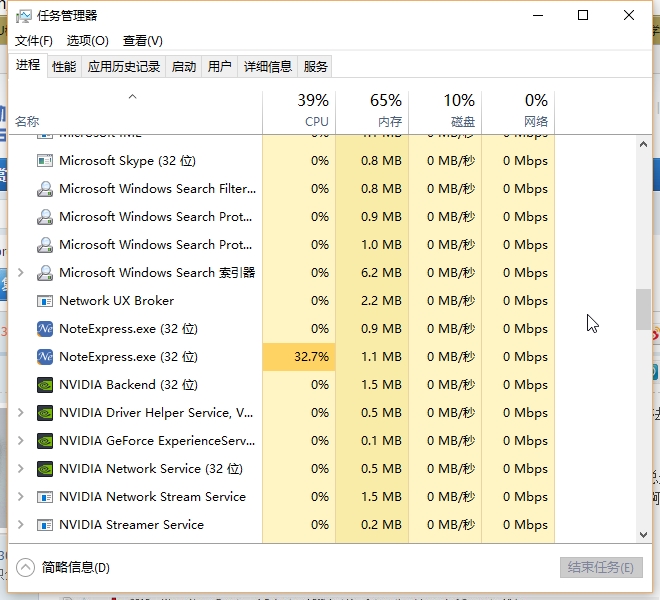The image size is (660, 600).
Task: Expand the NVIDIA Driver Helper Service row
Action: click(20, 413)
